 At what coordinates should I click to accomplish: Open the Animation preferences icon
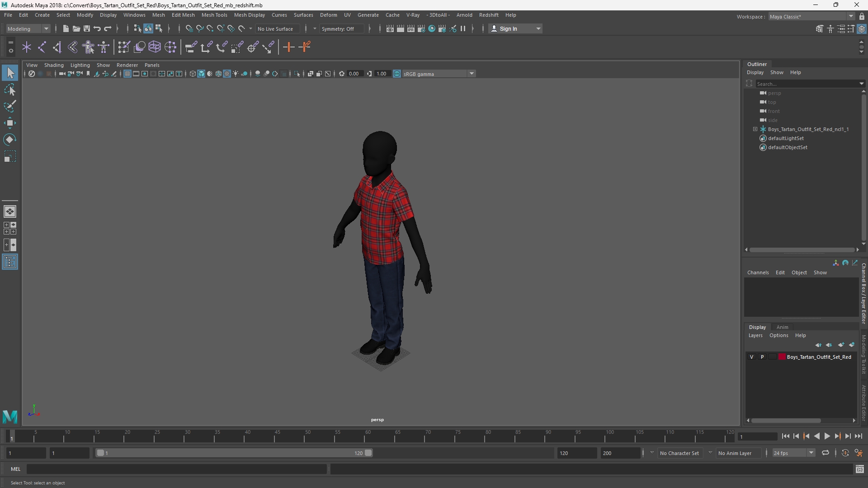[x=859, y=453]
